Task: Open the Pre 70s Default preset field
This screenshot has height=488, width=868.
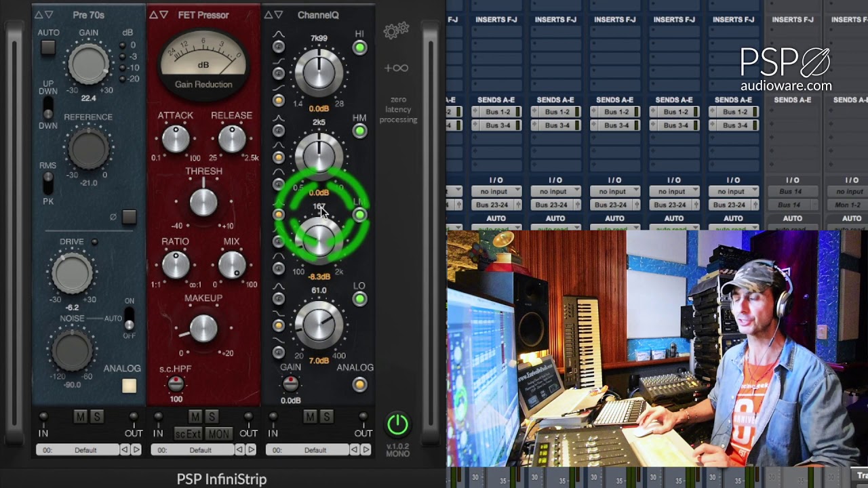Action: [x=79, y=449]
